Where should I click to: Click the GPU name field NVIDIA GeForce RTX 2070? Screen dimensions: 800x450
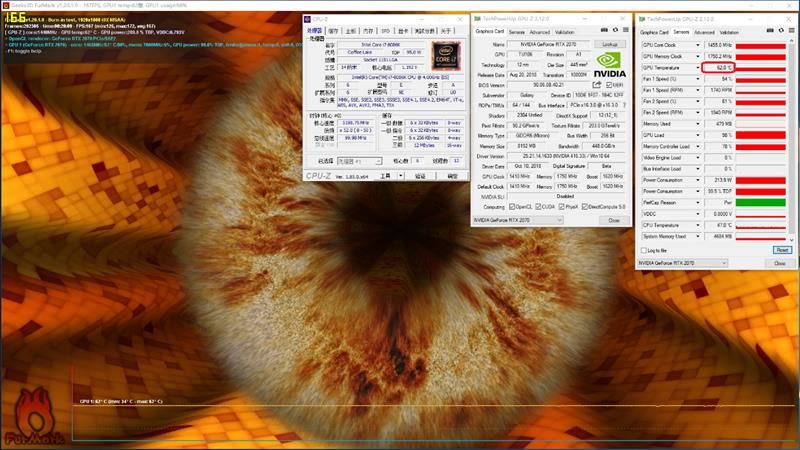tap(549, 44)
